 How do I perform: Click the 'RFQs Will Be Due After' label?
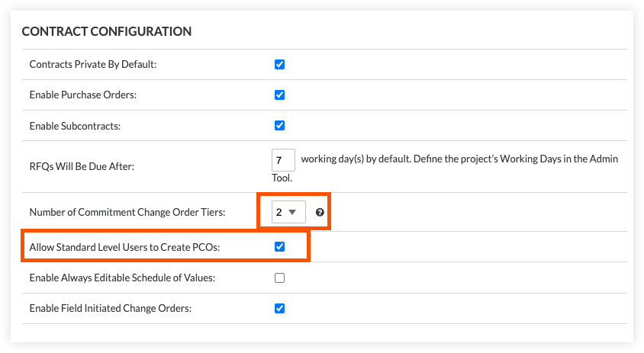(x=81, y=166)
